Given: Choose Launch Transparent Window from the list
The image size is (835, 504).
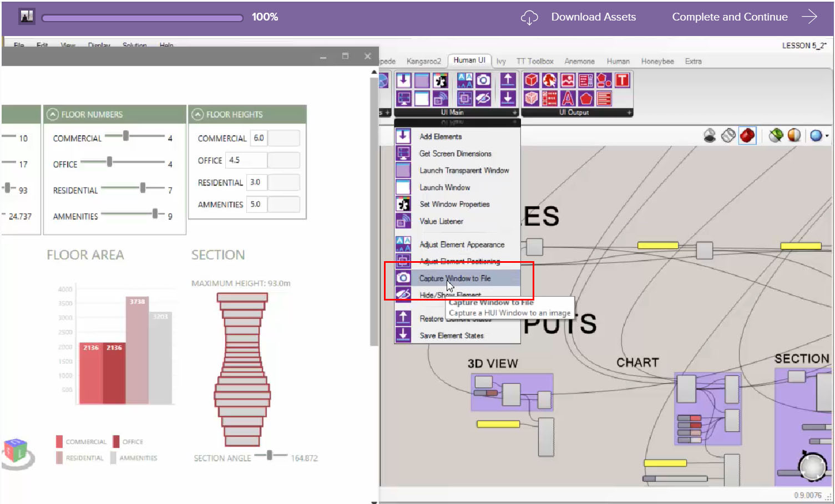Looking at the screenshot, I should pos(458,170).
